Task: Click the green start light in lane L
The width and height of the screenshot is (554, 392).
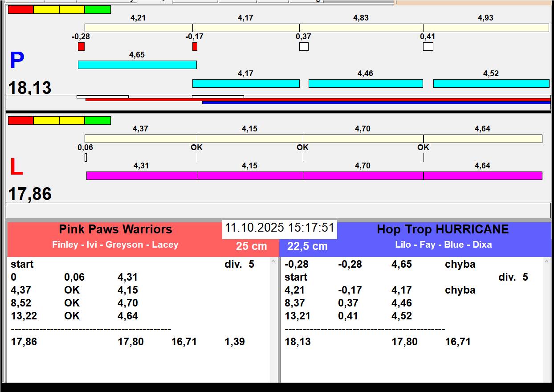Action: (x=98, y=120)
